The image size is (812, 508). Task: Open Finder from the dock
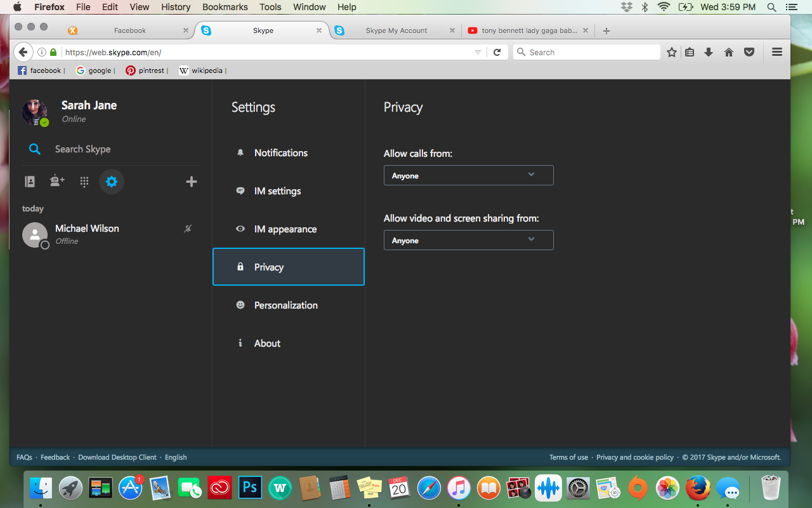click(41, 488)
